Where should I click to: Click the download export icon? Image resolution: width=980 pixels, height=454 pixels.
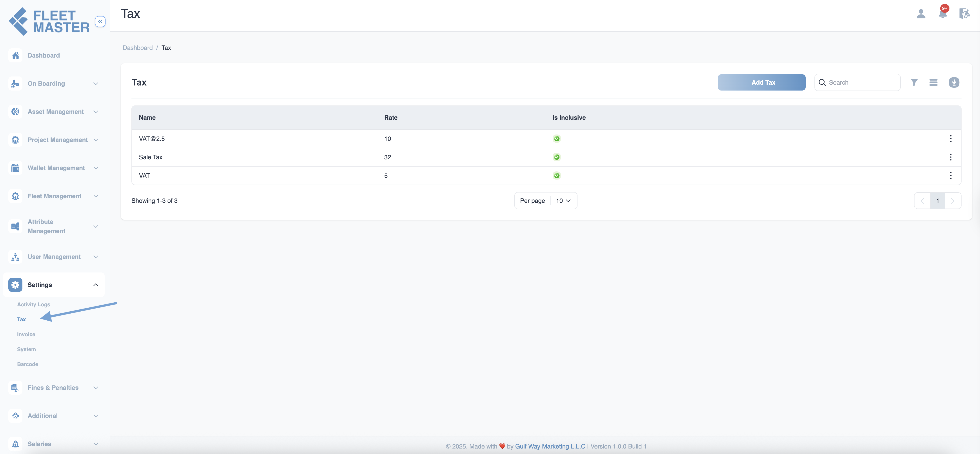coord(954,82)
